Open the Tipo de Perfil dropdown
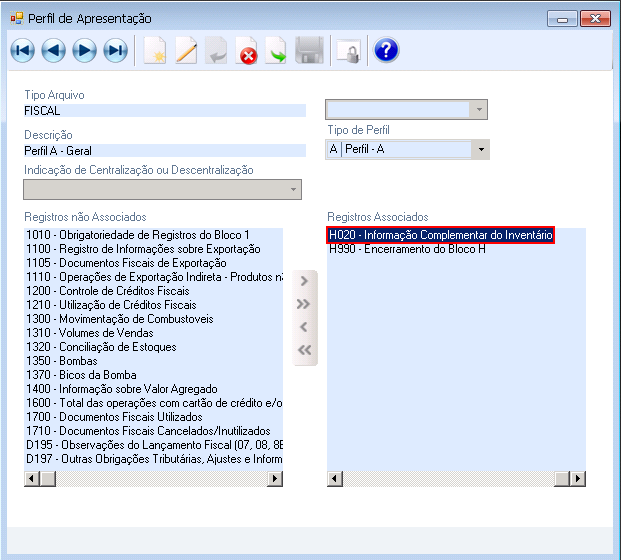This screenshot has height=560, width=622. tap(480, 149)
